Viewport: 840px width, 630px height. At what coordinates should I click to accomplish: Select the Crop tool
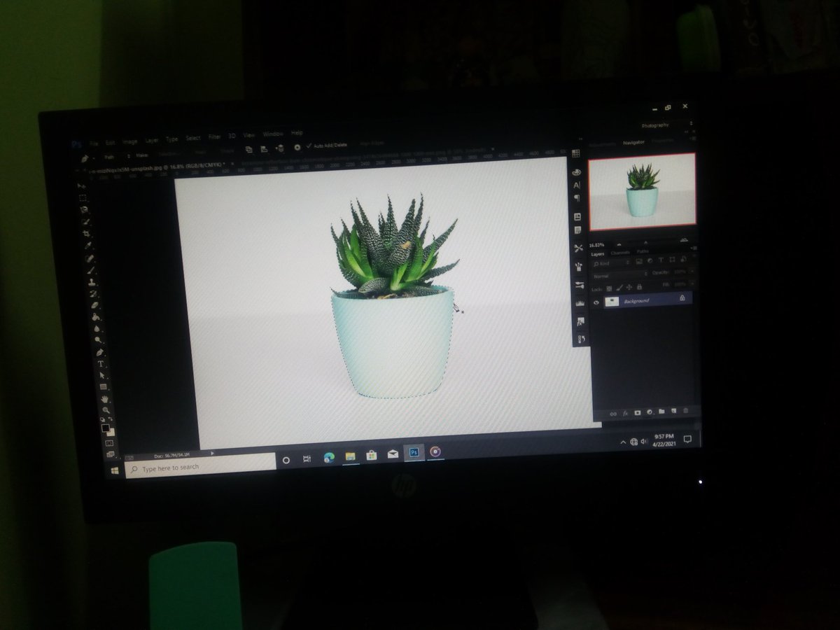tap(86, 233)
